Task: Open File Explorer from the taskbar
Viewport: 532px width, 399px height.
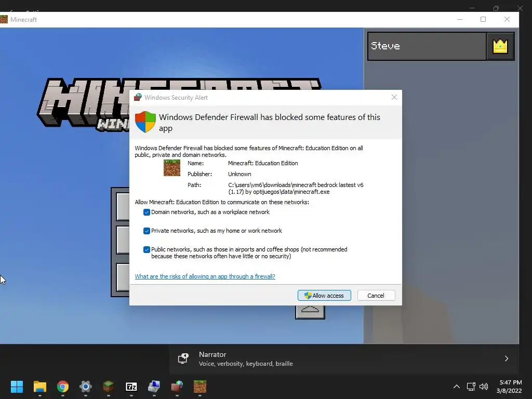Action: [39, 387]
